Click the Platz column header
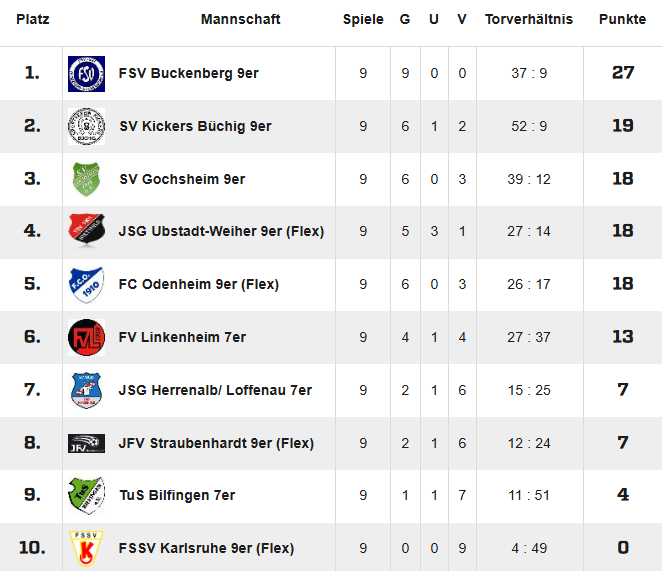 [33, 20]
